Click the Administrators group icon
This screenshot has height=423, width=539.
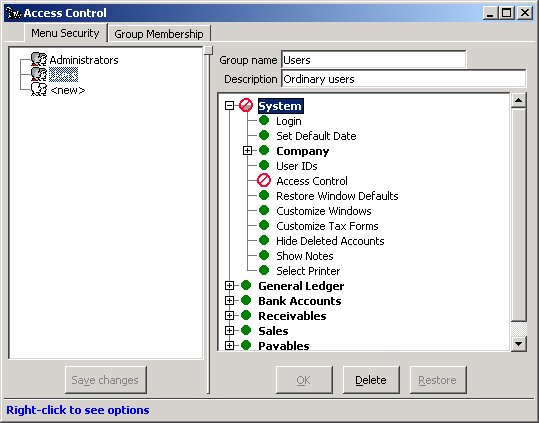click(38, 59)
